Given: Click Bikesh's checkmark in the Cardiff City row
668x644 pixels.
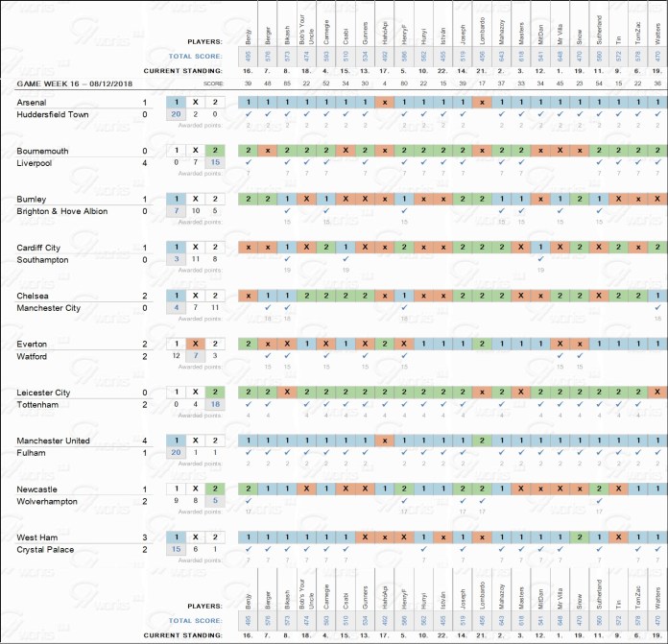Looking at the screenshot, I should tap(286, 259).
